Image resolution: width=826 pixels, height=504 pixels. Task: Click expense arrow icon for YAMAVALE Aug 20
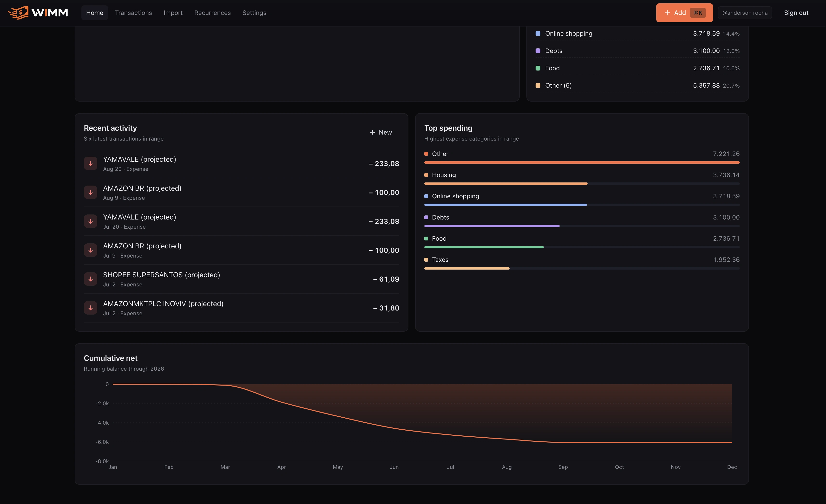(x=91, y=163)
